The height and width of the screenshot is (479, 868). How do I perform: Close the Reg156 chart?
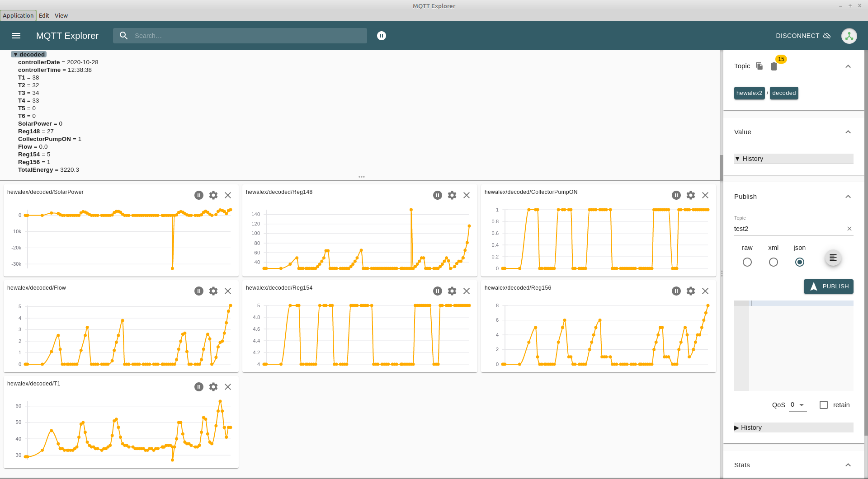click(705, 291)
